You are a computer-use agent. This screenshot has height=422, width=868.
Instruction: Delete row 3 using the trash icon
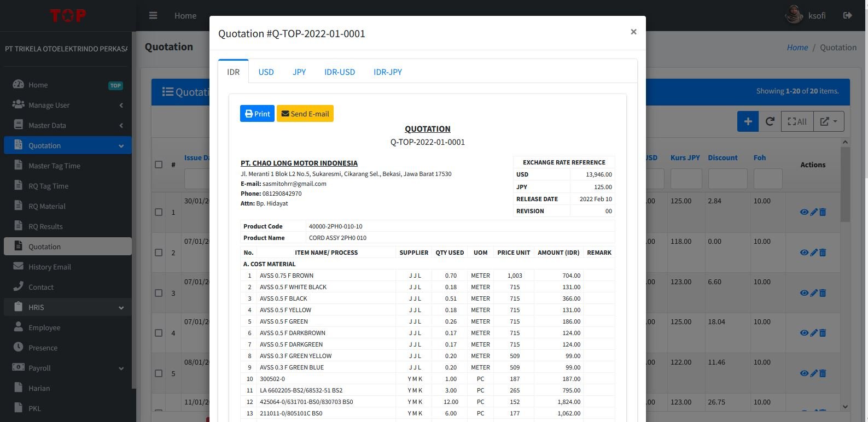point(823,293)
